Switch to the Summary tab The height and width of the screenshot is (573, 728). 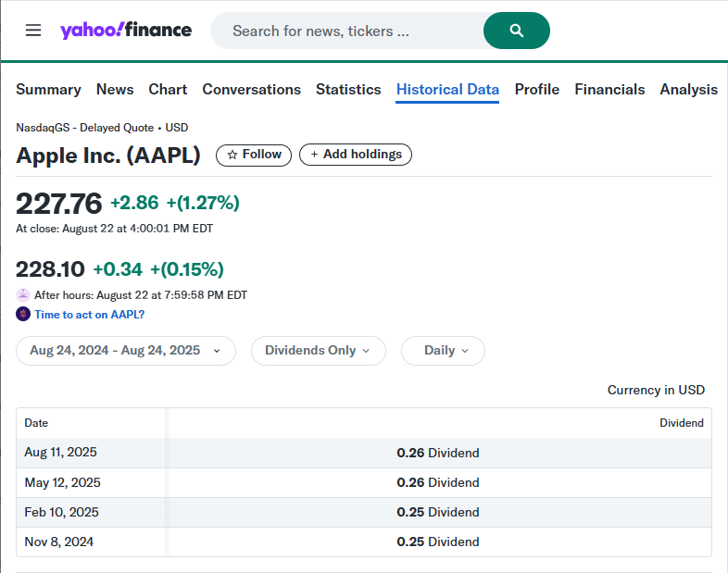[x=48, y=90]
